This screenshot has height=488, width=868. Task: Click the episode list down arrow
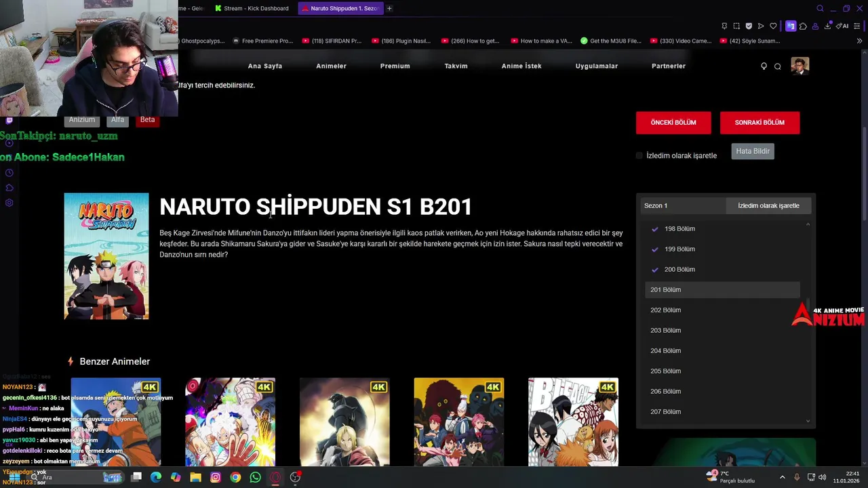point(808,422)
